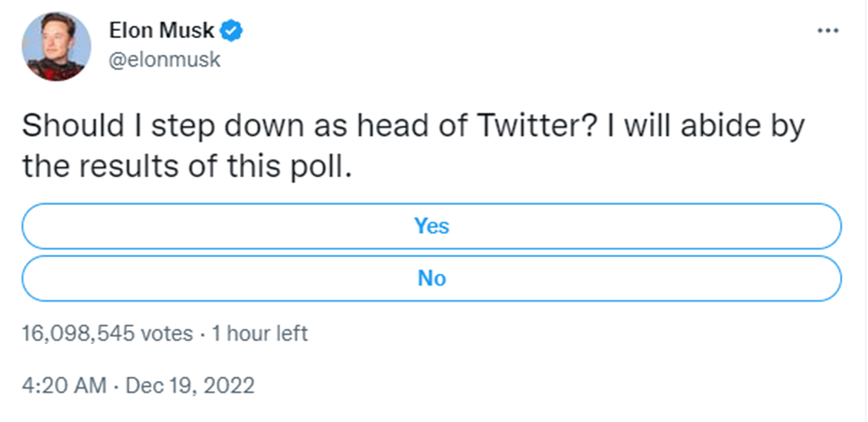Click the Elon Musk display name
The height and width of the screenshot is (422, 868).
coord(170,32)
